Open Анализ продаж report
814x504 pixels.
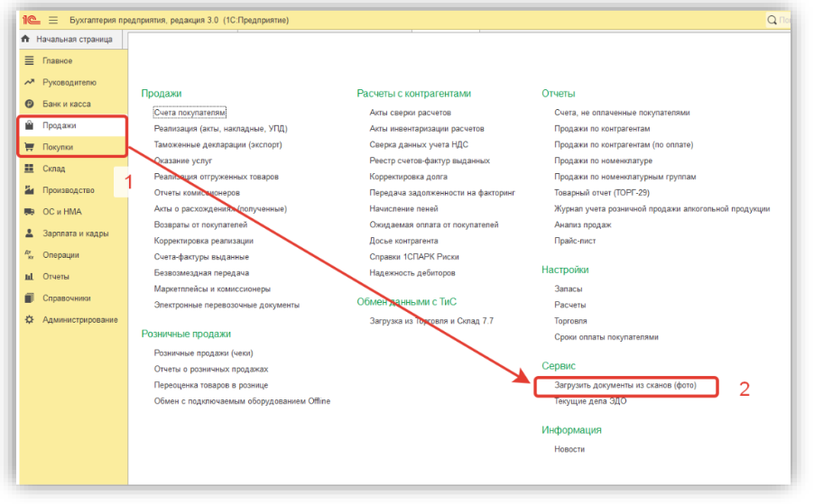click(x=582, y=225)
